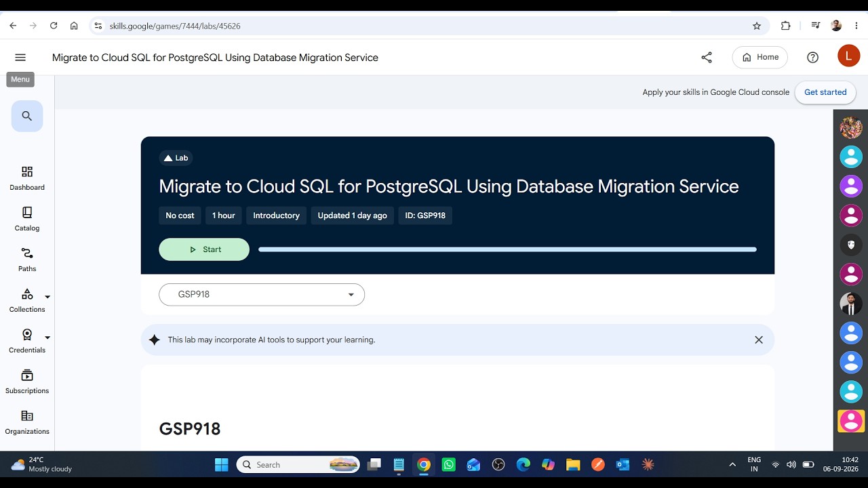
Task: Click the Updated 1 day ago tag
Action: 353,216
